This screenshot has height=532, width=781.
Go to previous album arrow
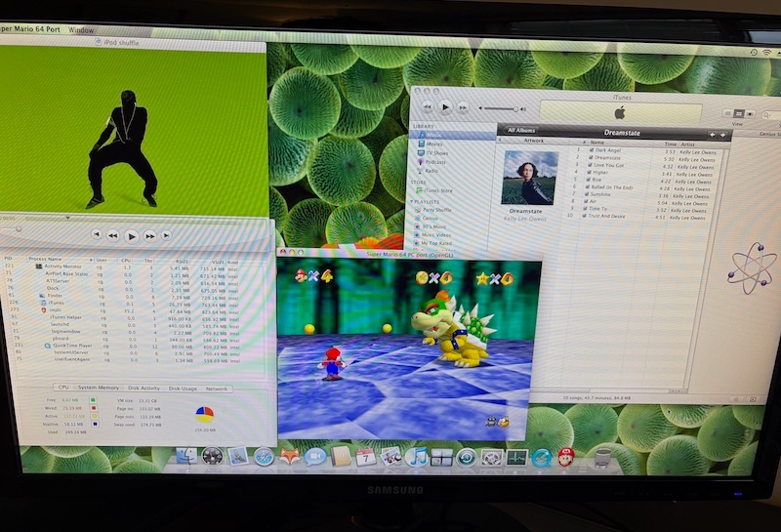pyautogui.click(x=713, y=135)
